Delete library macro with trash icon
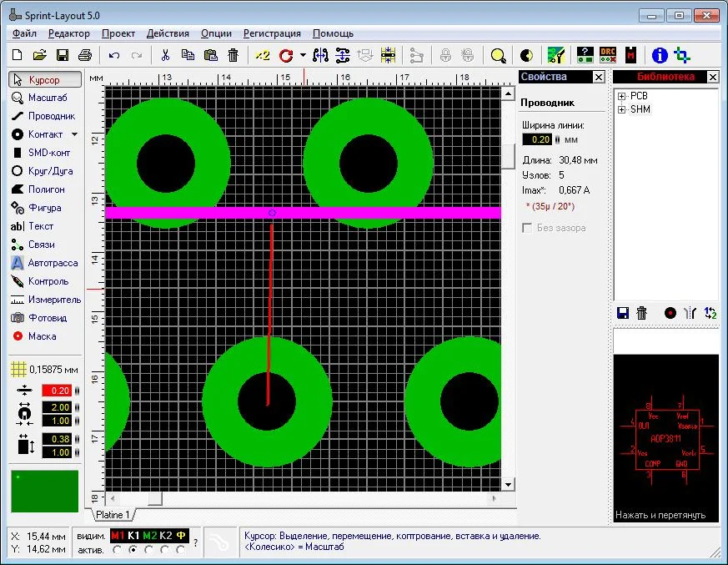728x565 pixels. [x=642, y=313]
